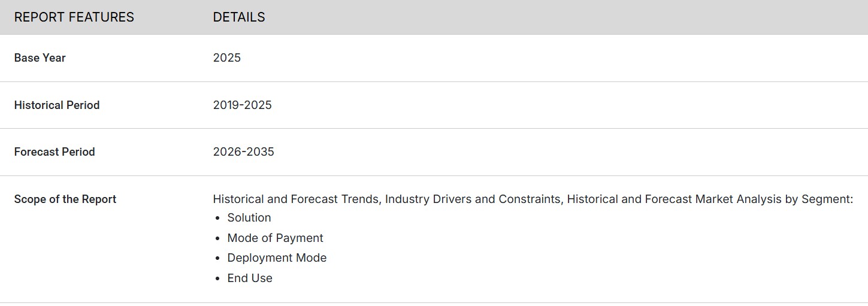868x306 pixels.
Task: Click the base year value 2025
Action: tap(227, 58)
